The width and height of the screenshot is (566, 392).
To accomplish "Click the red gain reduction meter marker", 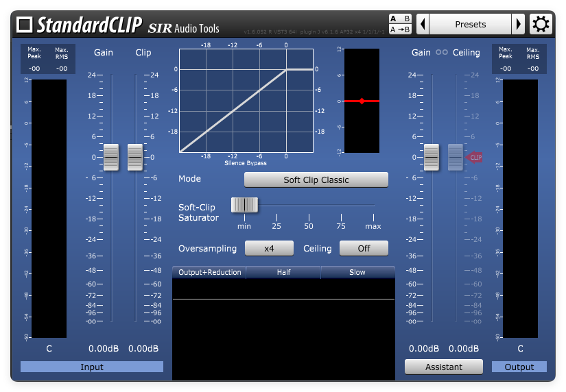I will pos(362,101).
